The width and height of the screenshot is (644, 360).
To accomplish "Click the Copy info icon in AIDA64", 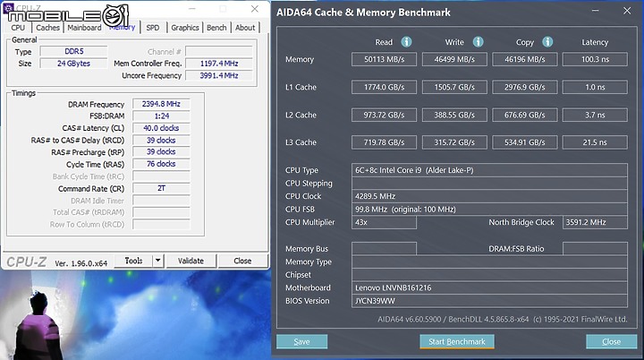I will tap(547, 42).
